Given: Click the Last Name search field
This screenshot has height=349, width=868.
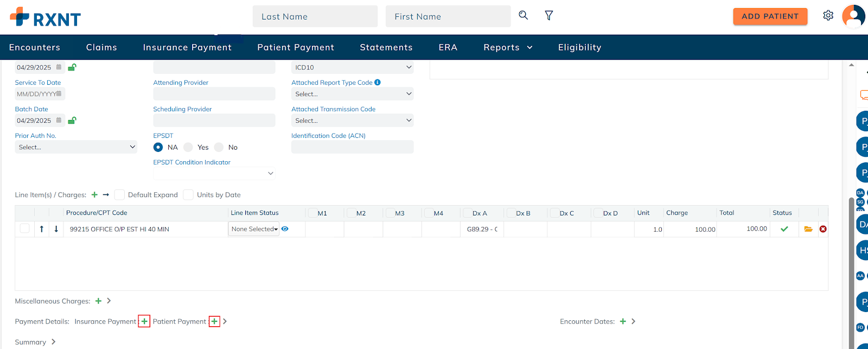Looking at the screenshot, I should tap(315, 16).
